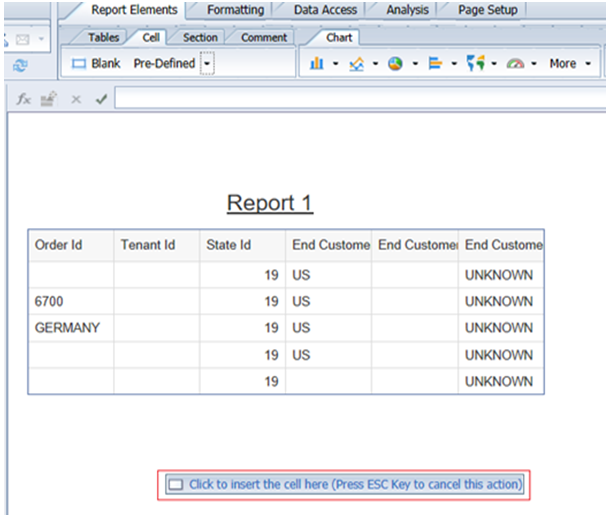The width and height of the screenshot is (610, 515).
Task: Click the Pre-Defined cell button
Action: [164, 63]
